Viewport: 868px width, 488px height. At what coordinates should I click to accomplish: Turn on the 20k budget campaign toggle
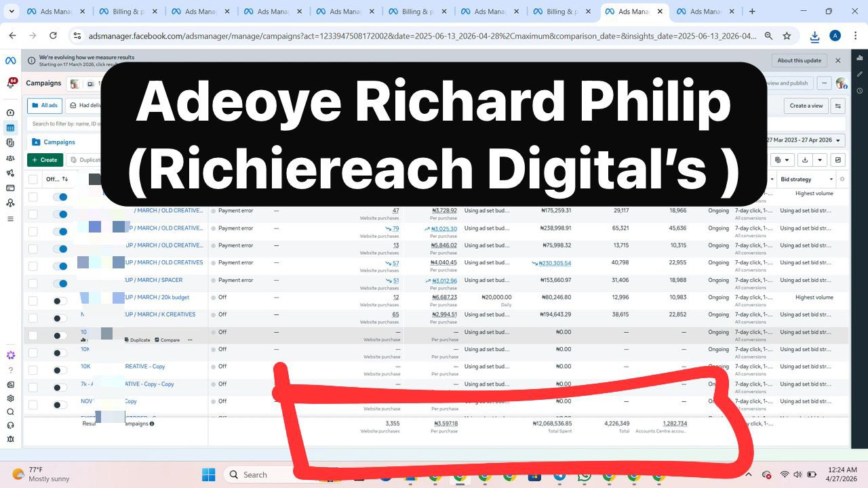[60, 300]
